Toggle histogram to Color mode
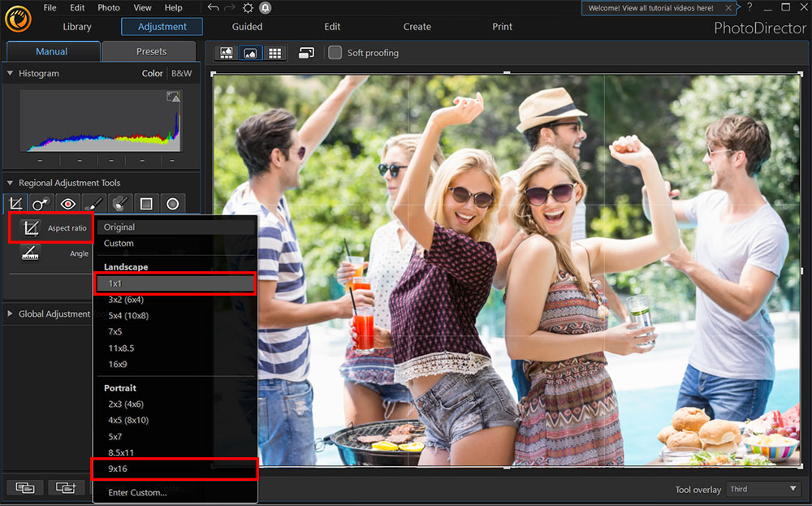This screenshot has width=812, height=506. tap(152, 73)
